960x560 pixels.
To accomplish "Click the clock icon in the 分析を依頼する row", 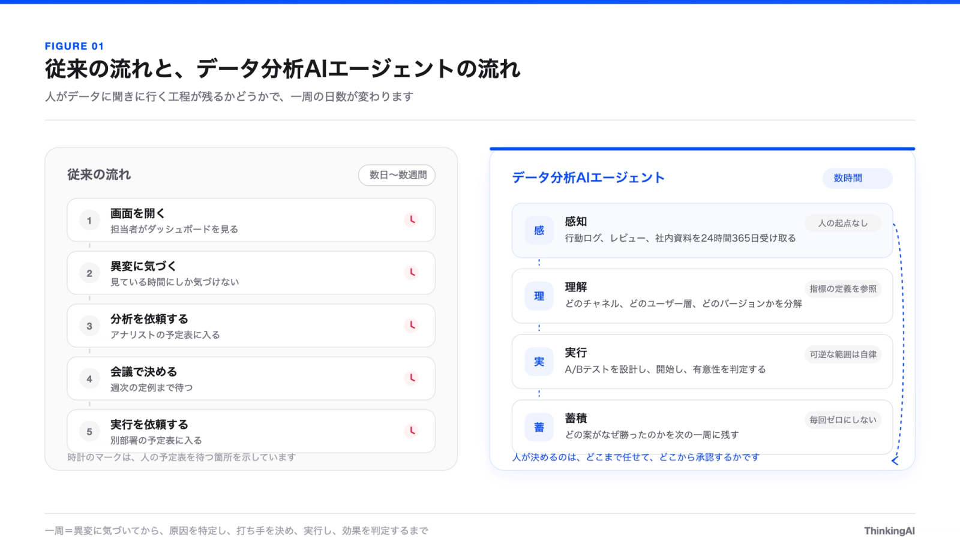I will [412, 326].
